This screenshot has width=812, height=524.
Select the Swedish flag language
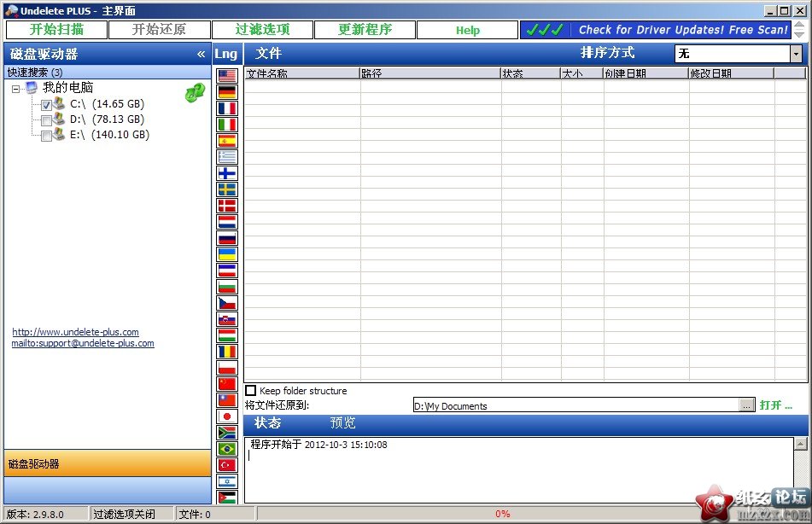[227, 189]
